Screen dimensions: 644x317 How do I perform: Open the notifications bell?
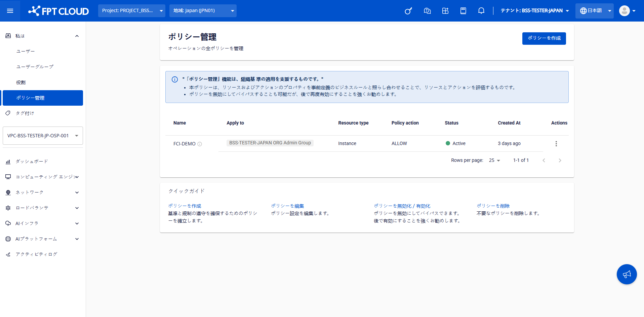pos(481,11)
